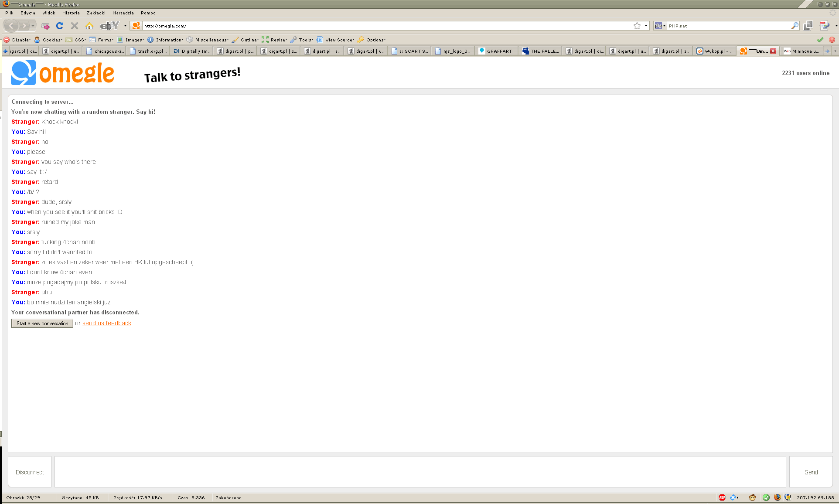Image resolution: width=839 pixels, height=504 pixels.
Task: Click the Firefox globe status bar icon
Action: pos(778,497)
